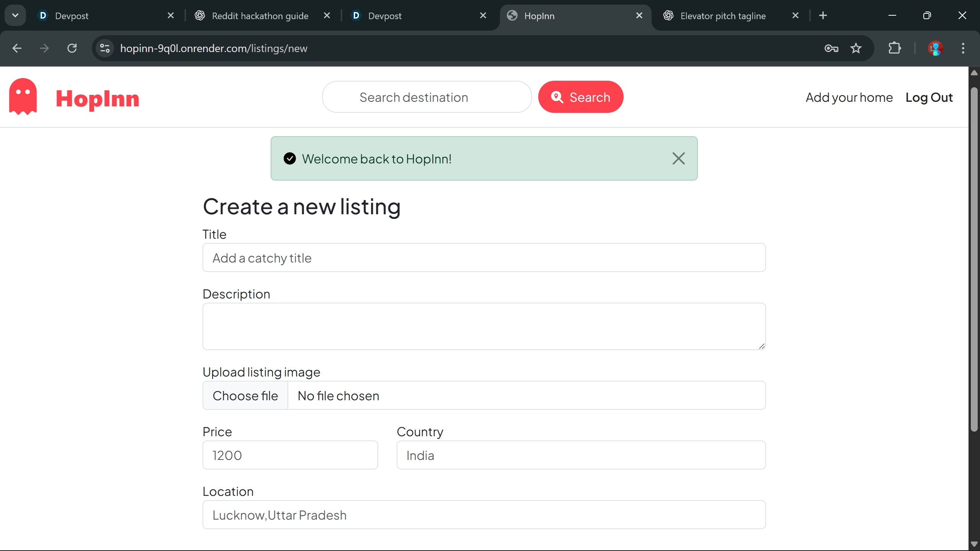Open Add your home link

coord(849,98)
